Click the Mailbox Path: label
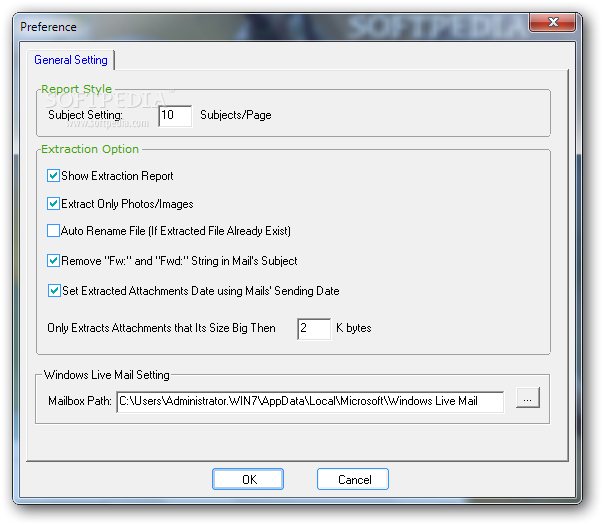Screen dimensions: 603x525 pyautogui.click(x=80, y=401)
